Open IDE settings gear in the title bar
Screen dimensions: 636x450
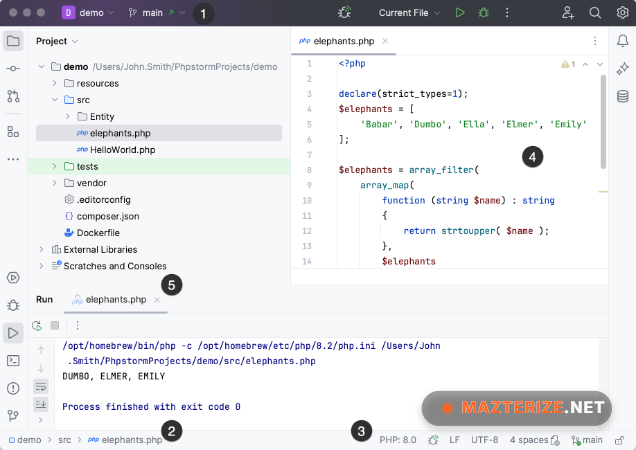(622, 13)
